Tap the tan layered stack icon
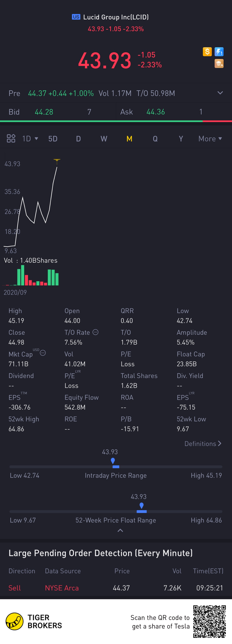 pos(219,63)
